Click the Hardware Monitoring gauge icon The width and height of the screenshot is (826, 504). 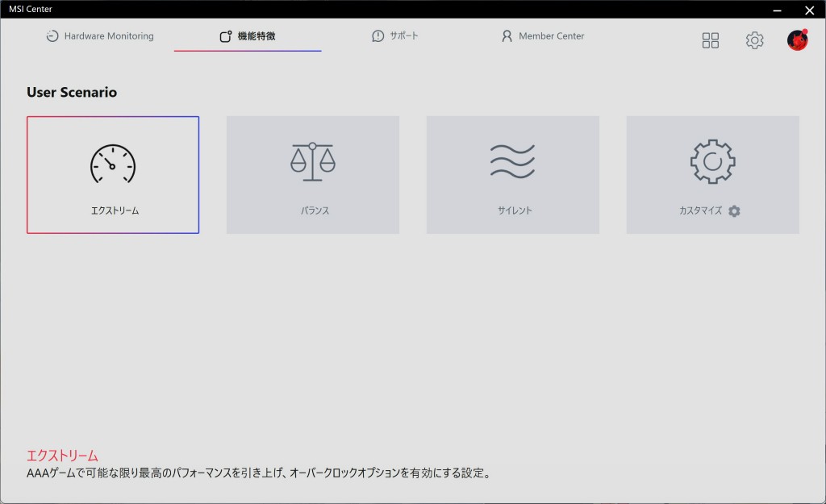[52, 36]
